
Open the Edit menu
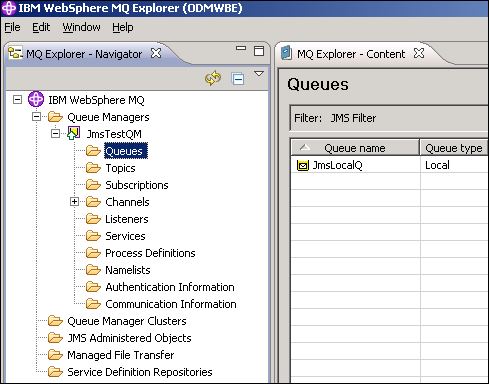(41, 27)
